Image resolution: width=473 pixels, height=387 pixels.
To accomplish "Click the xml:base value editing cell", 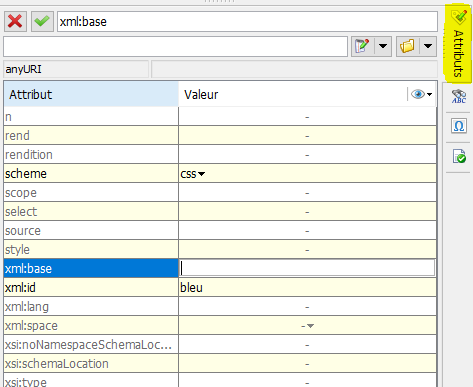I will pos(307,268).
